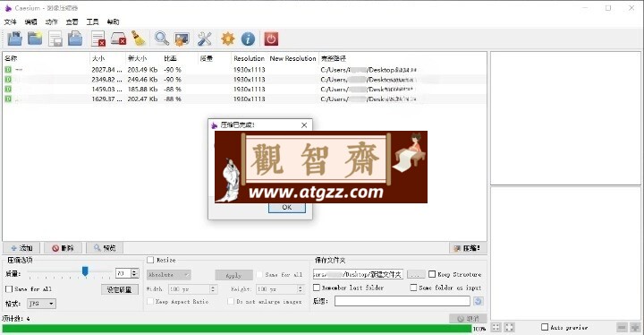
Task: Click the 设定质量 set quality button
Action: tap(120, 289)
